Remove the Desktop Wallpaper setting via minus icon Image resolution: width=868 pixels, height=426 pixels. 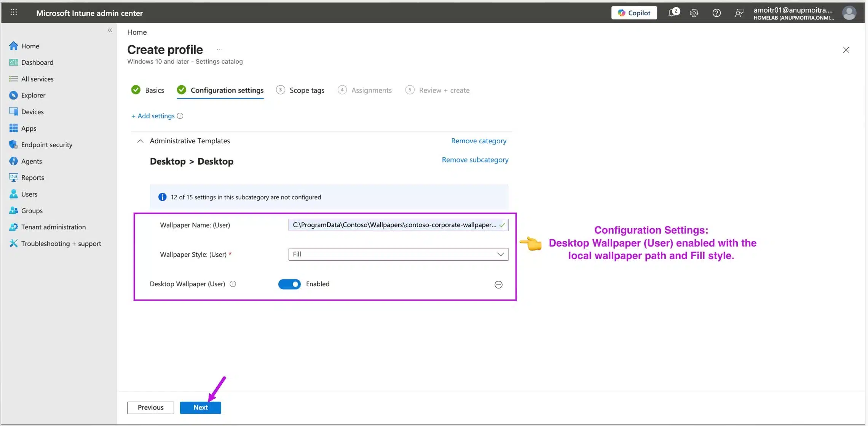(498, 285)
